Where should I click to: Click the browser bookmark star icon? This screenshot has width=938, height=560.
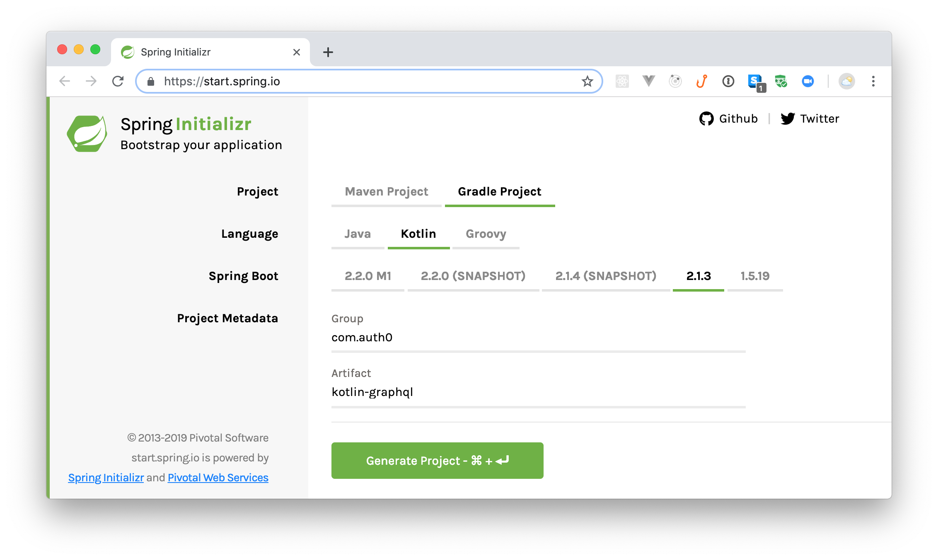[587, 81]
